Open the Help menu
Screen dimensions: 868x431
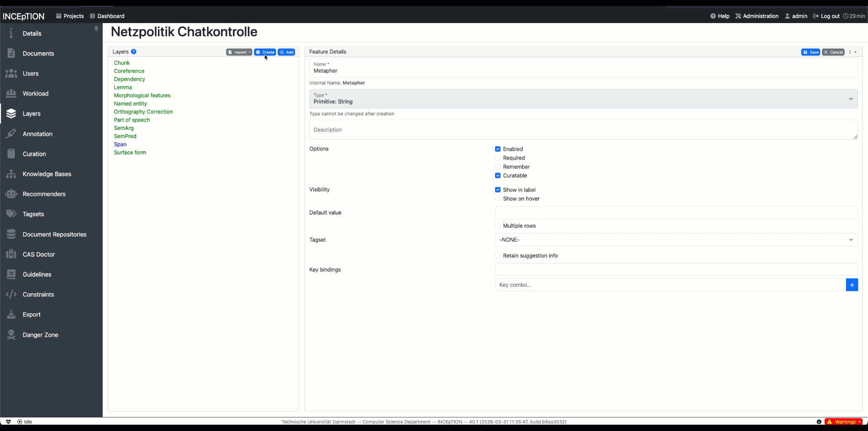click(720, 16)
